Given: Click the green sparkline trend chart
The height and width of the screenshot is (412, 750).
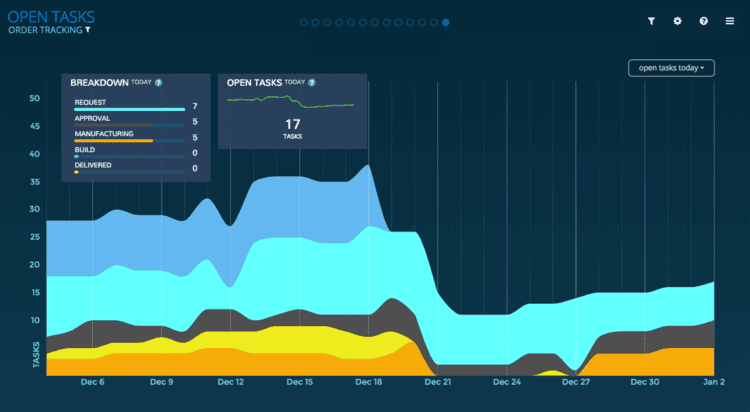Looking at the screenshot, I should (290, 101).
